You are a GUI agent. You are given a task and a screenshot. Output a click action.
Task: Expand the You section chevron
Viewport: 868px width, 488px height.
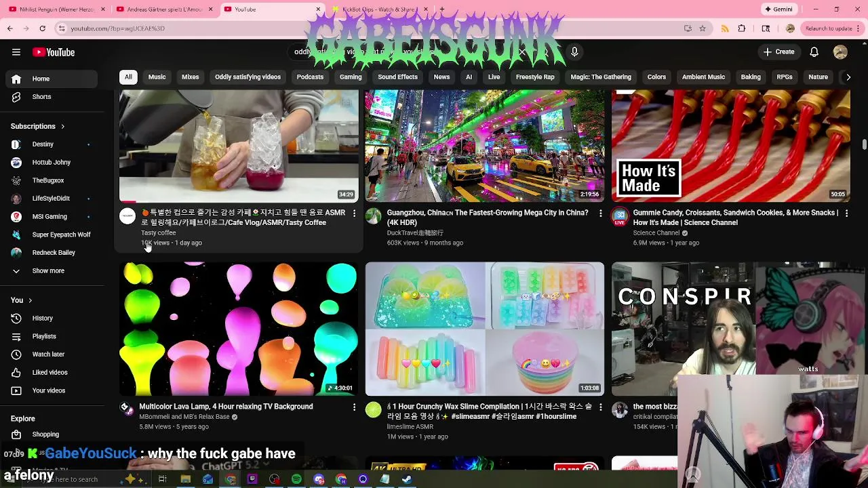pos(30,300)
